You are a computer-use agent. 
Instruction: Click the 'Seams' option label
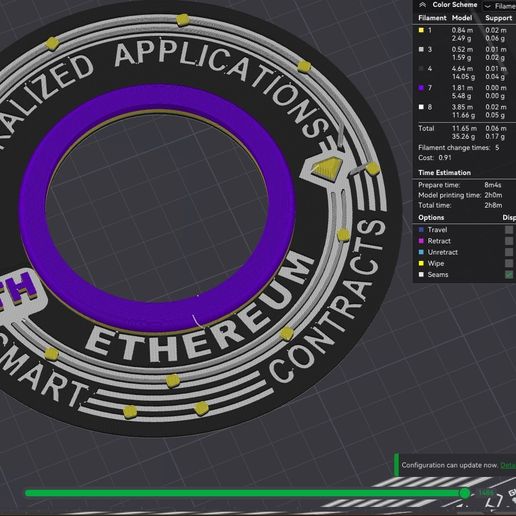pos(438,275)
